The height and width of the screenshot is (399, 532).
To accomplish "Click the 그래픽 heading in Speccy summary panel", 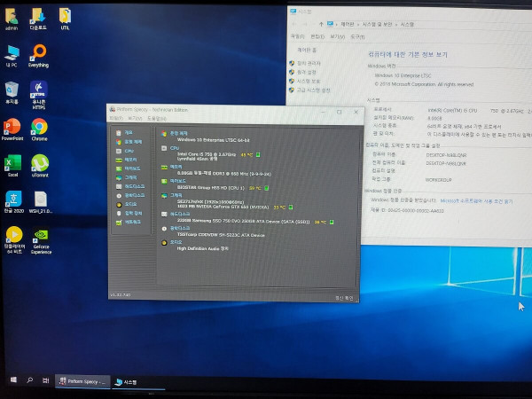I will (176, 195).
